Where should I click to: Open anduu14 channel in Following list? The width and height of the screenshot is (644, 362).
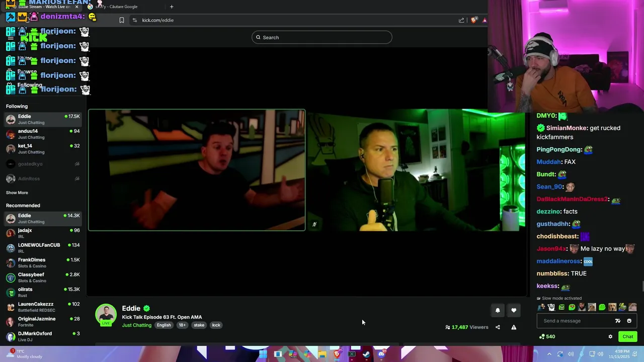[x=43, y=134]
